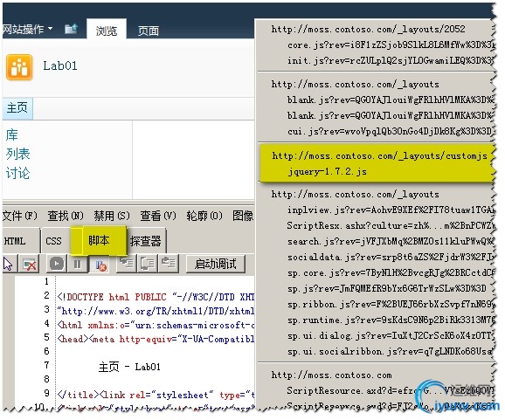
Task: Select inplview.js in the script list
Action: (391, 210)
